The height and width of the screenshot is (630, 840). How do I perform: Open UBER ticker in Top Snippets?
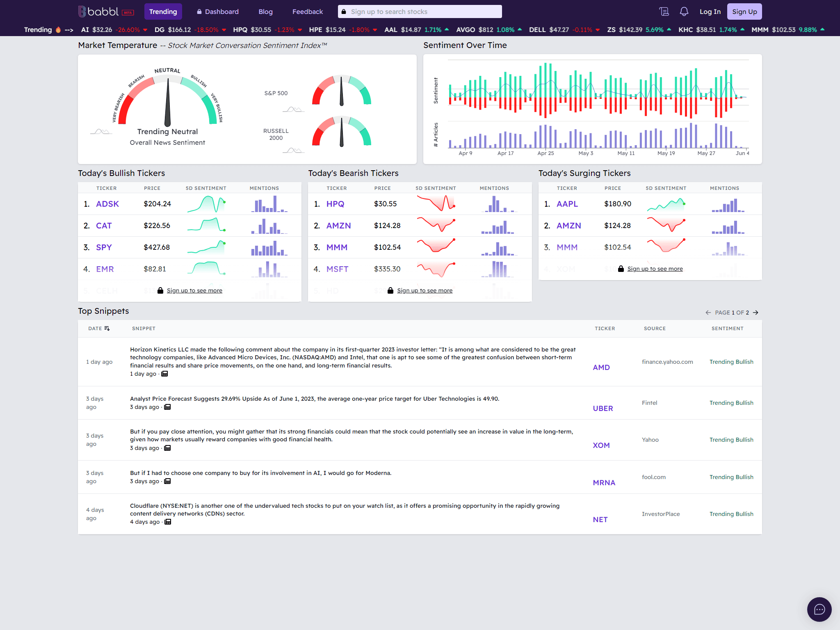pos(603,409)
